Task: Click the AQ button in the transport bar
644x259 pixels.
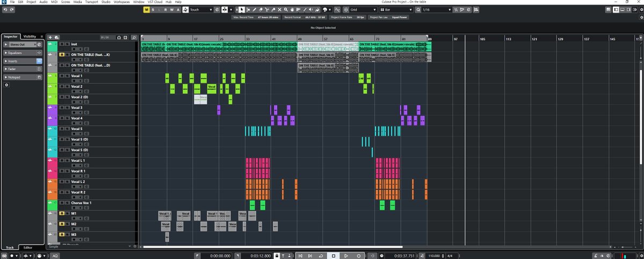Action: (55, 255)
